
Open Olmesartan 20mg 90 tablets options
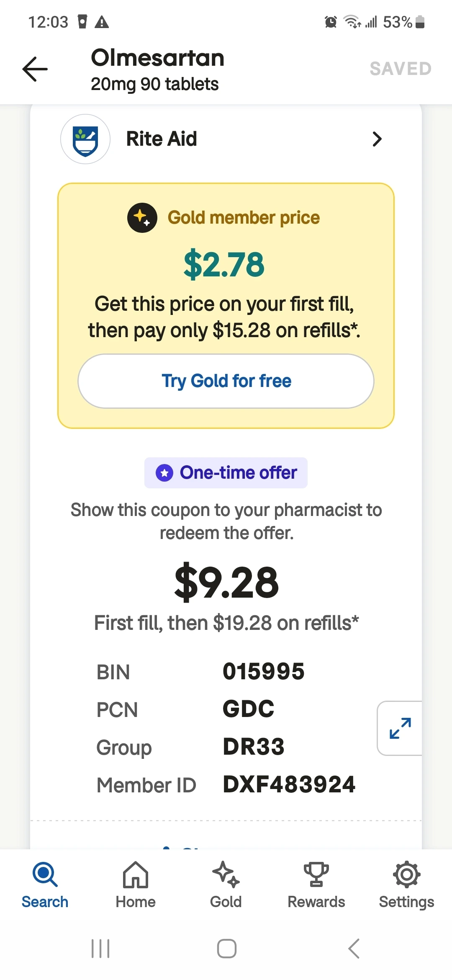[157, 70]
